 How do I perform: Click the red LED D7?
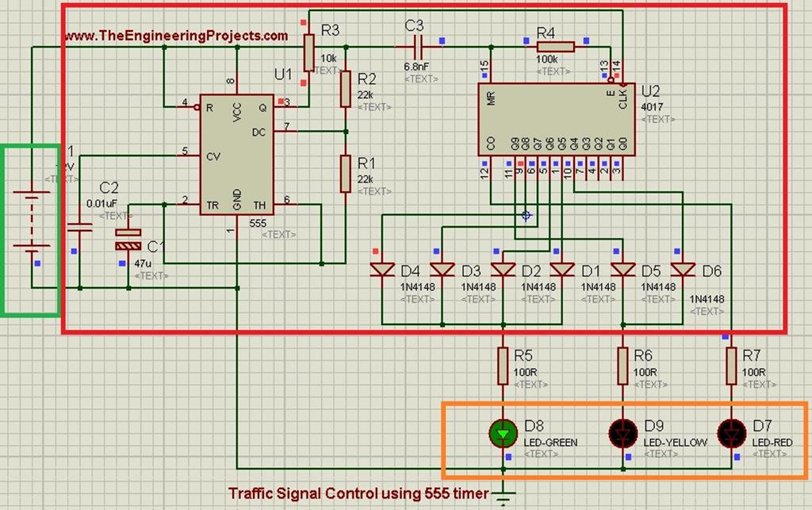tap(730, 435)
